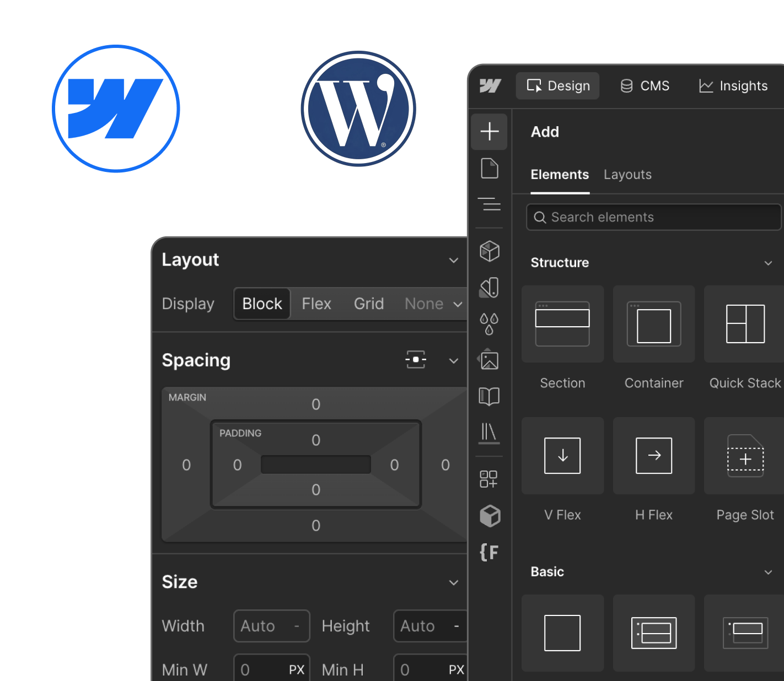Edit the top padding value

(x=316, y=440)
